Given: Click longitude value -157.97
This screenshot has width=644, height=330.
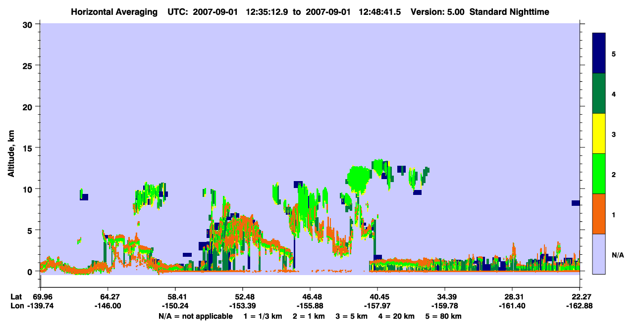Looking at the screenshot, I should pyautogui.click(x=377, y=306).
